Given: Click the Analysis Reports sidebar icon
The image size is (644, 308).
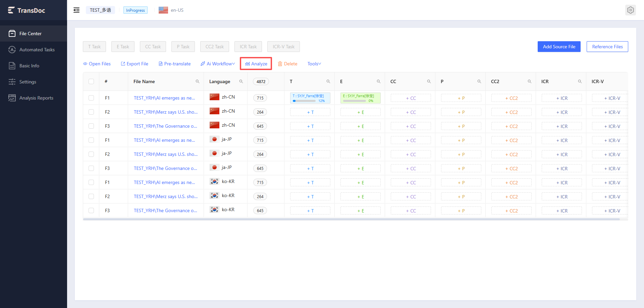Looking at the screenshot, I should point(12,98).
